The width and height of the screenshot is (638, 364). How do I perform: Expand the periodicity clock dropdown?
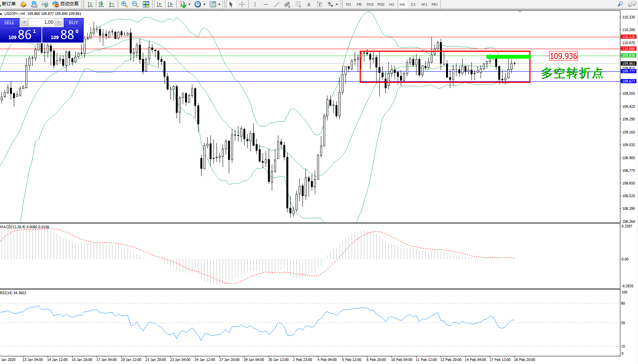204,5
